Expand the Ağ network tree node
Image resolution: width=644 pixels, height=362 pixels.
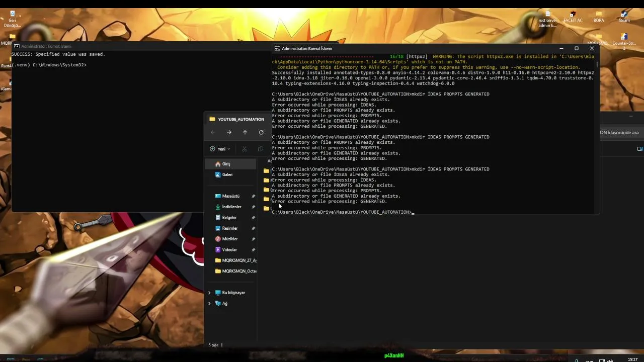tap(210, 303)
